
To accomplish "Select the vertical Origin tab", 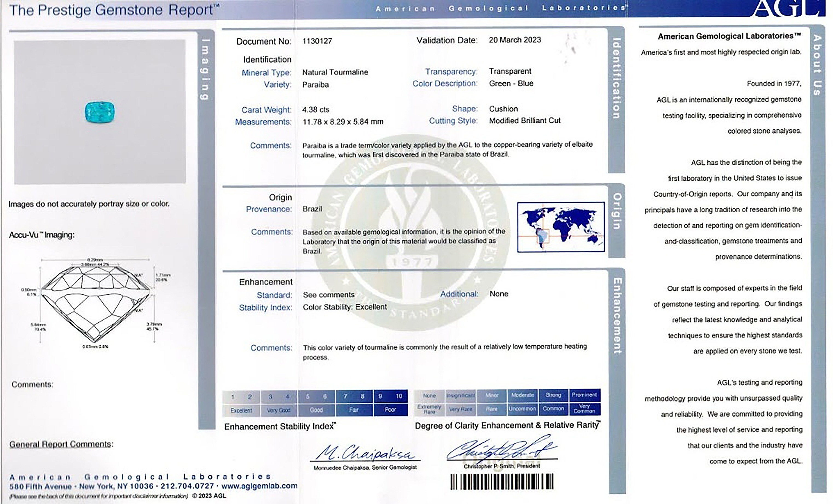I will [x=617, y=211].
